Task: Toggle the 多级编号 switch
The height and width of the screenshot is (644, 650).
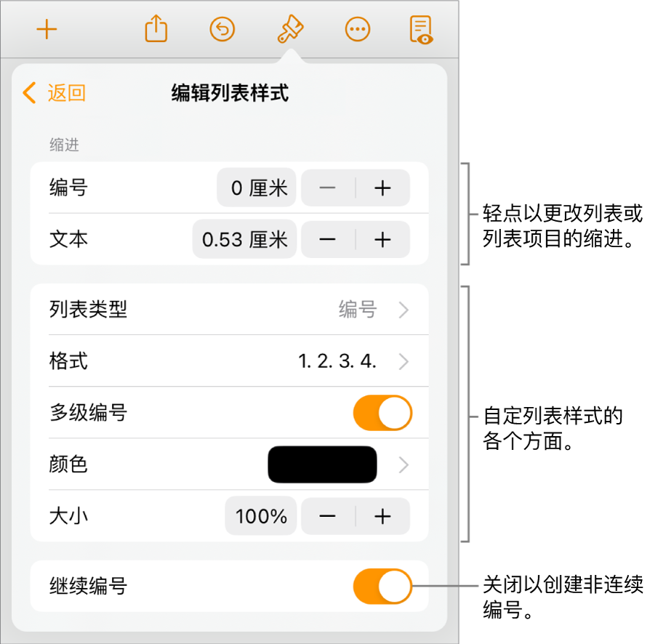Action: pyautogui.click(x=382, y=413)
